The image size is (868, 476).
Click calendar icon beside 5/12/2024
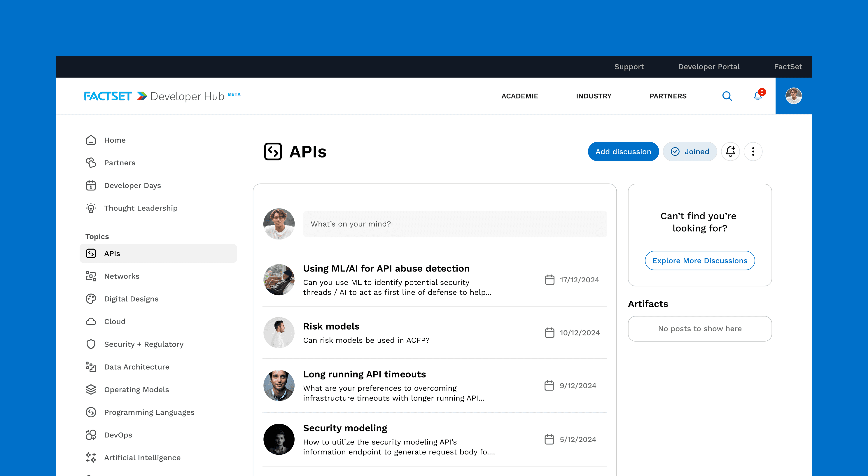coord(549,440)
